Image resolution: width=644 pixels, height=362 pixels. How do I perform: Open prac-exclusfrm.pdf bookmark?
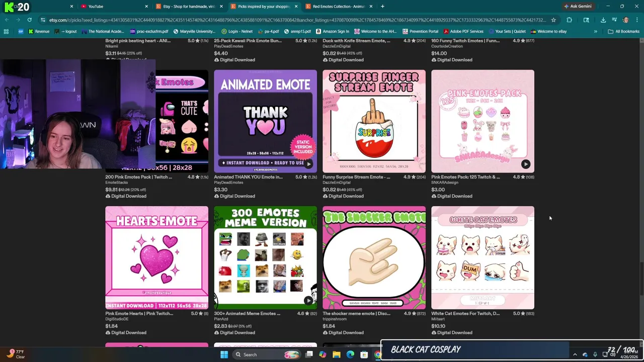[148, 31]
